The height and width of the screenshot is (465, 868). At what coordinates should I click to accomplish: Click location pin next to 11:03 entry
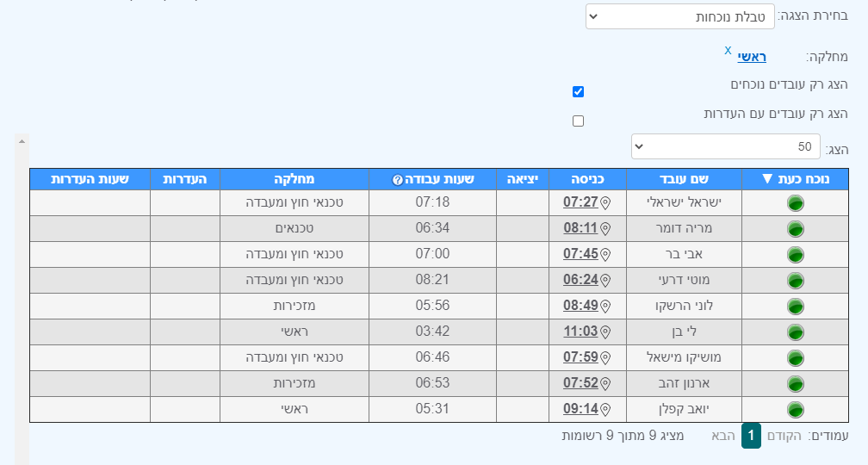605,332
